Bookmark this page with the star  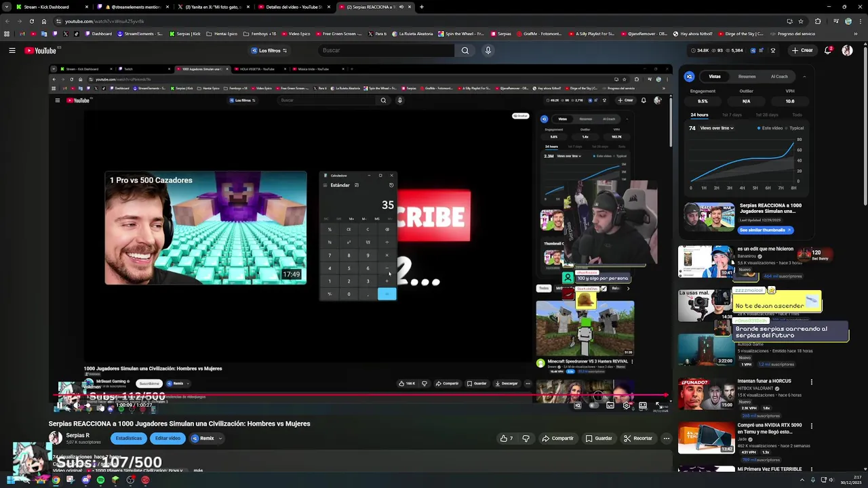coord(801,21)
